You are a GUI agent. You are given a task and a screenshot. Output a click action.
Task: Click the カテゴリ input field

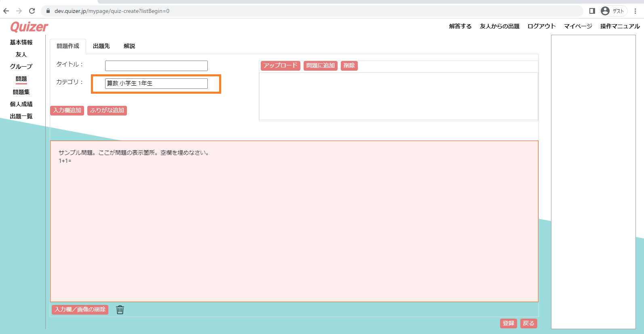click(x=156, y=84)
